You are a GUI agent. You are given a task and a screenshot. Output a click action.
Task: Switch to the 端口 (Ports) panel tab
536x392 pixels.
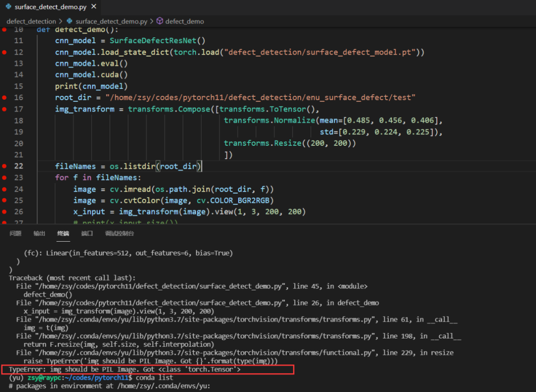click(x=87, y=233)
